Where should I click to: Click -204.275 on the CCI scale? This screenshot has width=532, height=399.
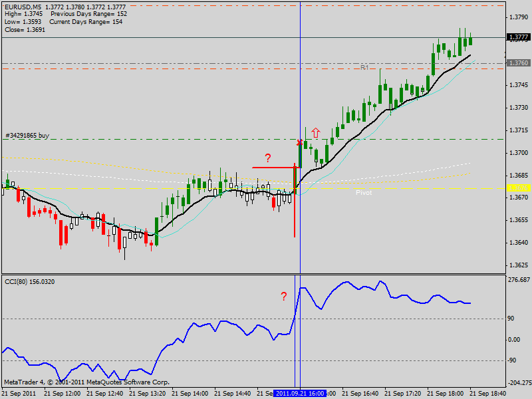coord(519,383)
